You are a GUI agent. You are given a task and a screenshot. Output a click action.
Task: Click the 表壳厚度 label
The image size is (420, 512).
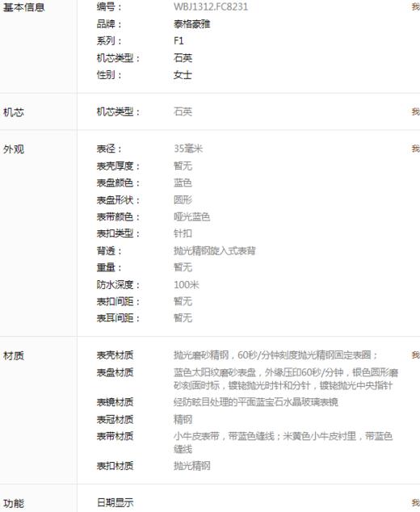click(118, 166)
